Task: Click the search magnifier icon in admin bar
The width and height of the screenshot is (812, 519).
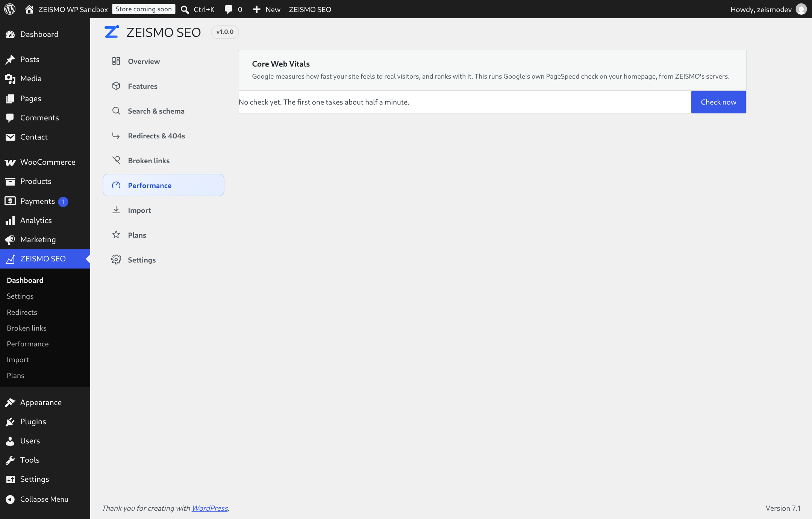Action: [185, 9]
